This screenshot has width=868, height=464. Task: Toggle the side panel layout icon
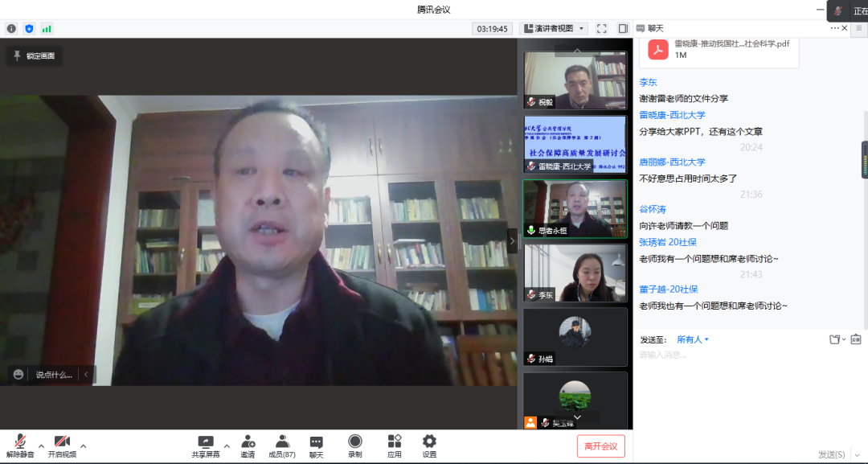pyautogui.click(x=622, y=29)
